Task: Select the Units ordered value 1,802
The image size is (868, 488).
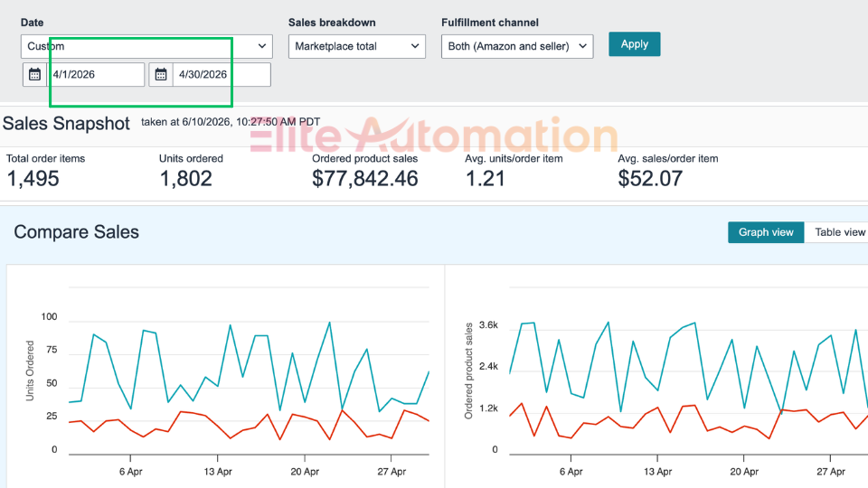Action: click(x=186, y=179)
